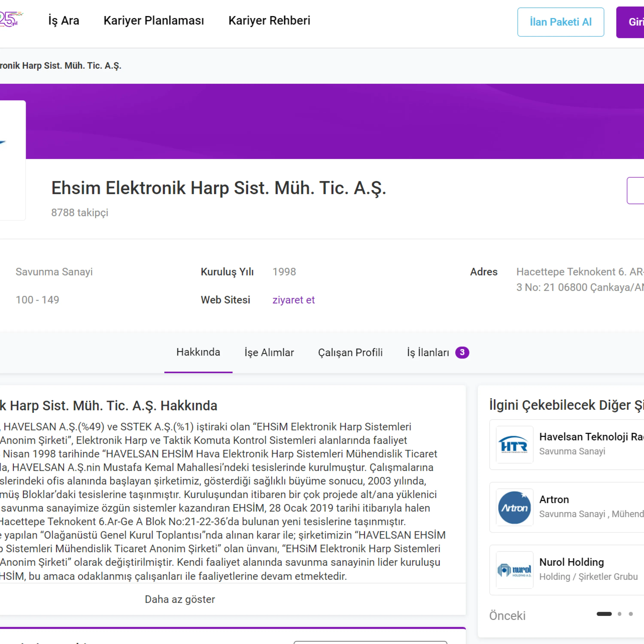
Task: Open the İş Ara menu
Action: [64, 21]
